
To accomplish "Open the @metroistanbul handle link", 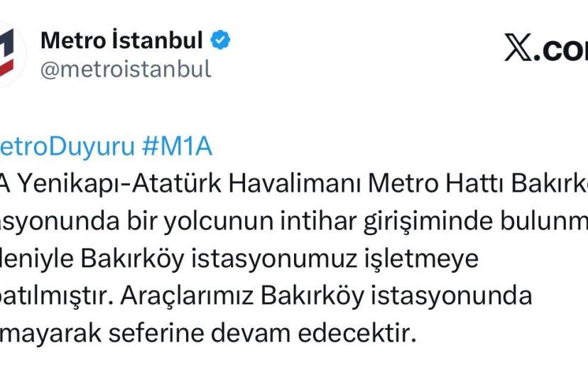I will [126, 70].
